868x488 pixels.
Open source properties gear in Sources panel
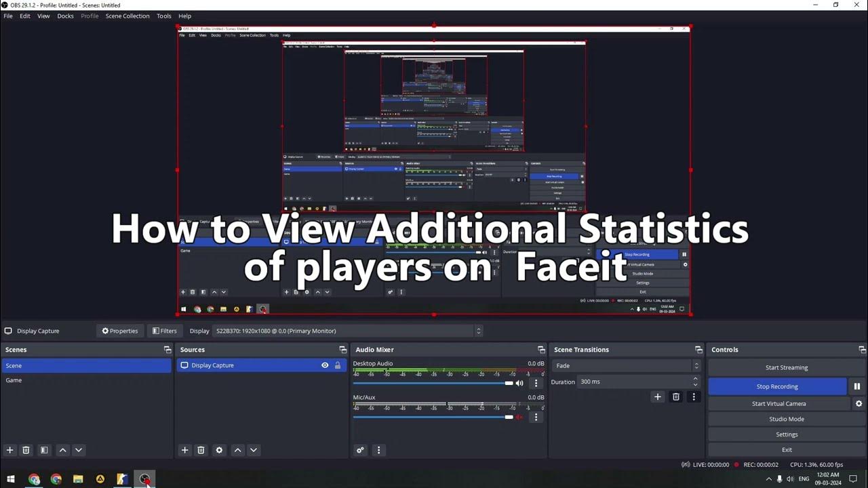pyautogui.click(x=219, y=450)
